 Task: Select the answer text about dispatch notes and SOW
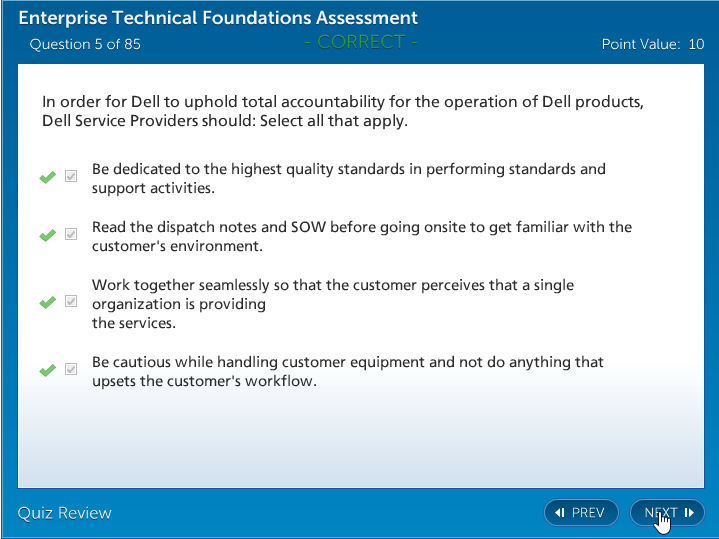point(361,236)
